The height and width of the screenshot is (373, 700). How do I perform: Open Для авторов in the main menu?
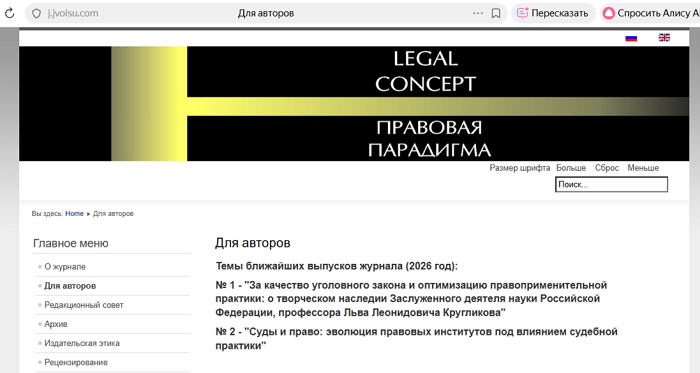[x=70, y=286]
